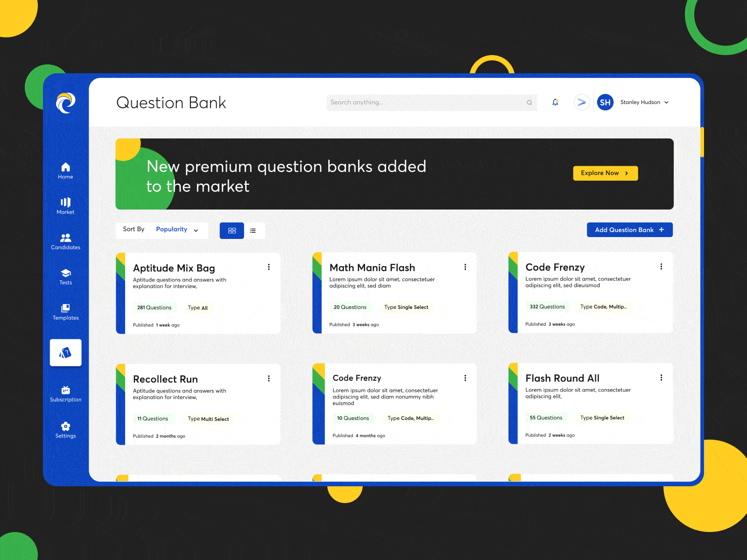Screen dimensions: 747x560
Task: Click the SH profile avatar
Action: [605, 102]
